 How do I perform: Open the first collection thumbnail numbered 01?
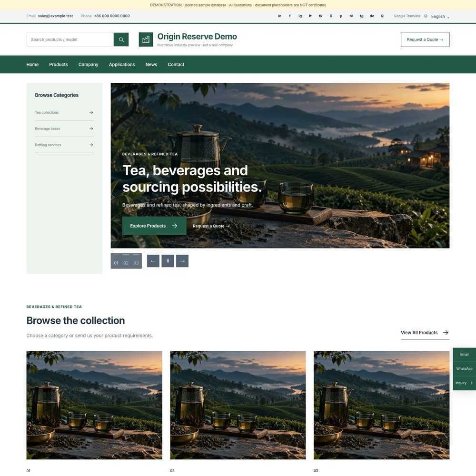coord(94,405)
